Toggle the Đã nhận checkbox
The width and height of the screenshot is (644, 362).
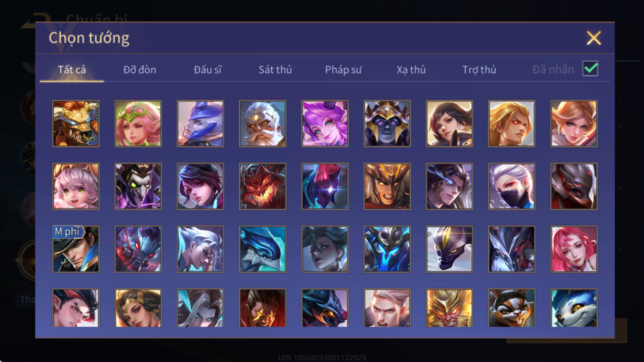(x=590, y=69)
